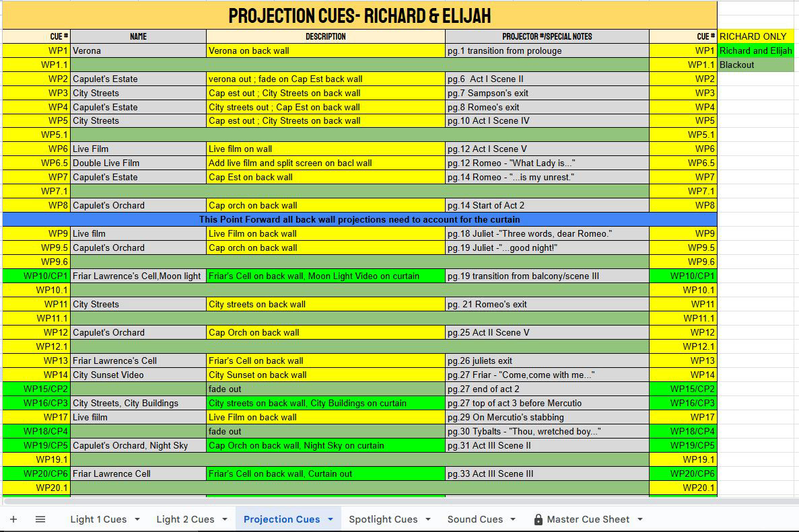Image resolution: width=799 pixels, height=532 pixels.
Task: Select the 'Friar Lawrence Cell' name cell
Action: tap(138, 473)
